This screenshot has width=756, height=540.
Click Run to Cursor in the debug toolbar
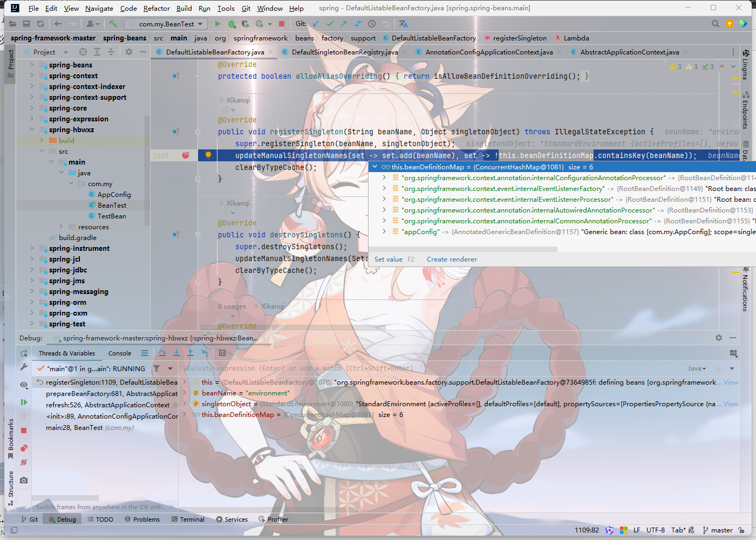[x=205, y=353]
